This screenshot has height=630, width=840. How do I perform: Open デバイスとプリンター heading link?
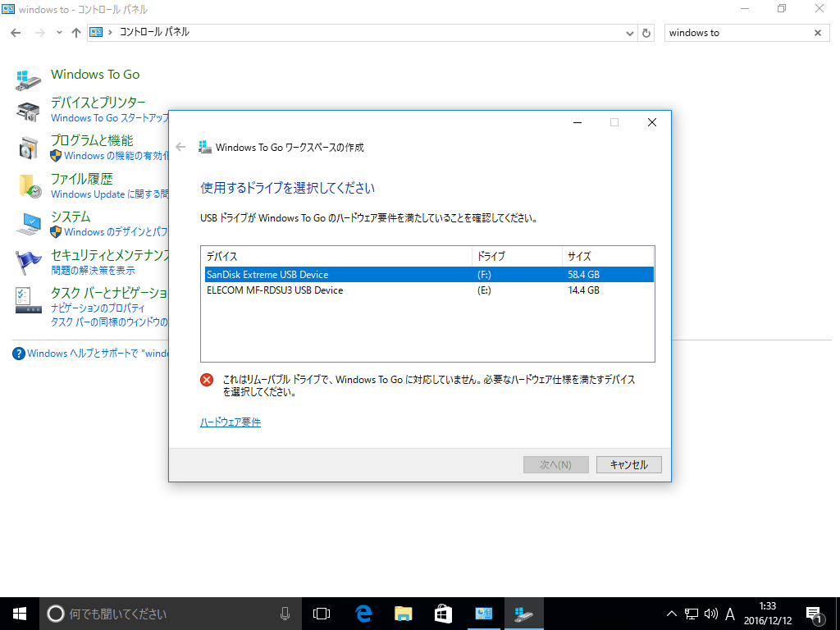point(98,102)
